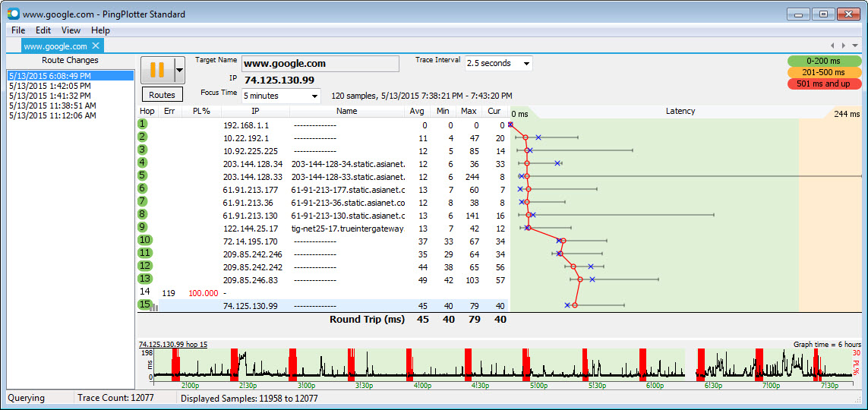The height and width of the screenshot is (410, 868).
Task: Click the Name column header
Action: point(347,111)
